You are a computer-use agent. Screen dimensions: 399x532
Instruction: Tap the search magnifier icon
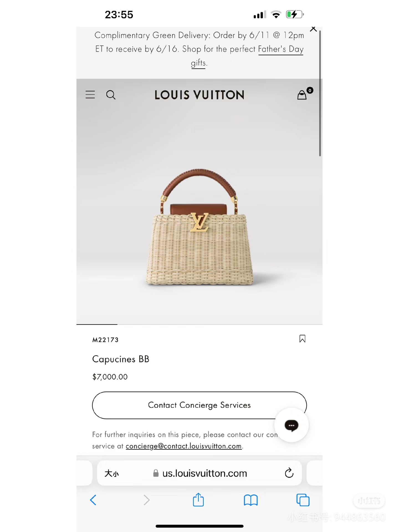click(111, 95)
